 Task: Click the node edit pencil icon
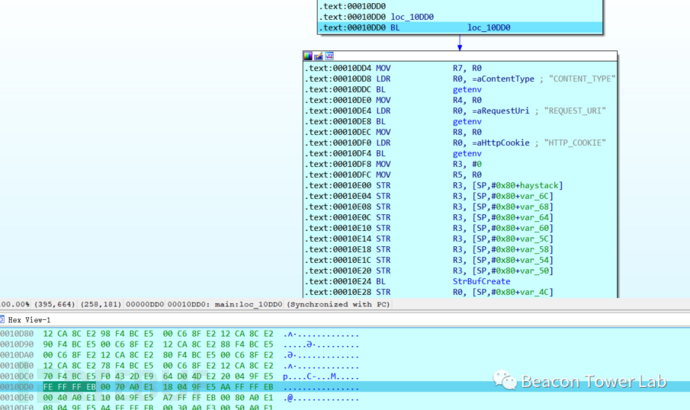[318, 56]
